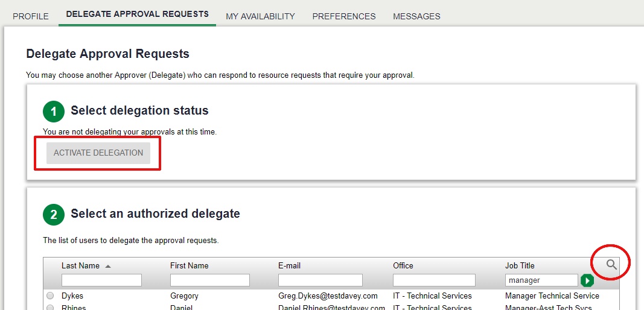Click the green step 2 circle badge
Screen dimensions: 644x310
53,214
